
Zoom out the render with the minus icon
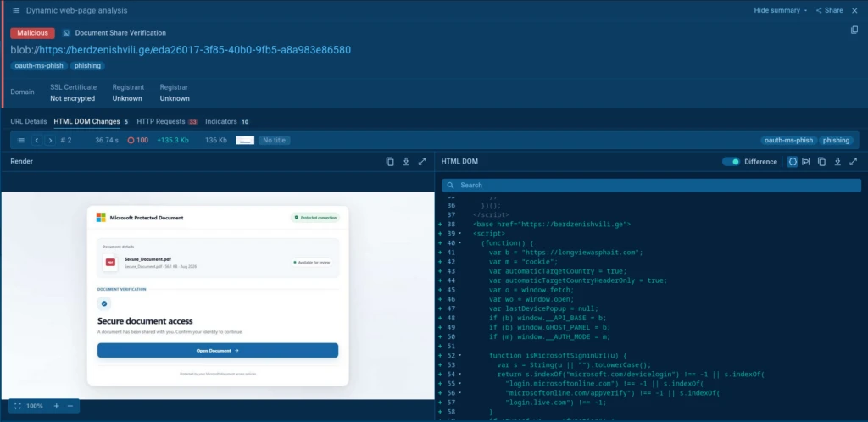point(70,406)
